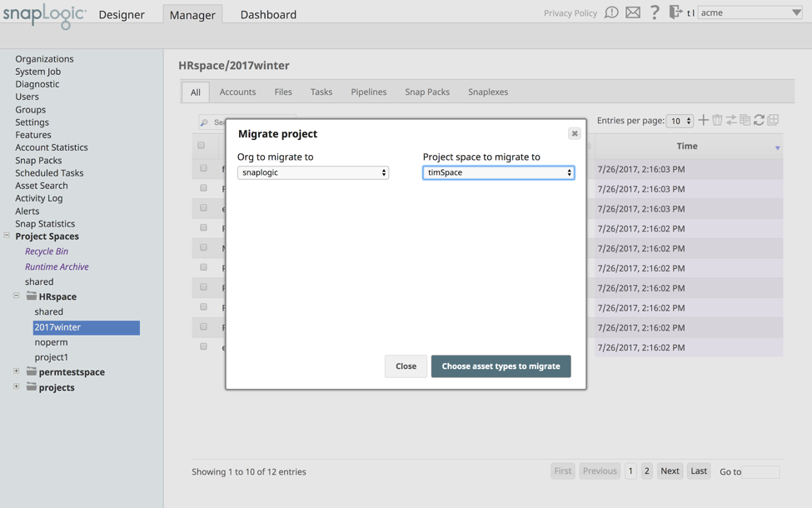This screenshot has height=508, width=812.
Task: Click the logout door icon
Action: (x=675, y=12)
